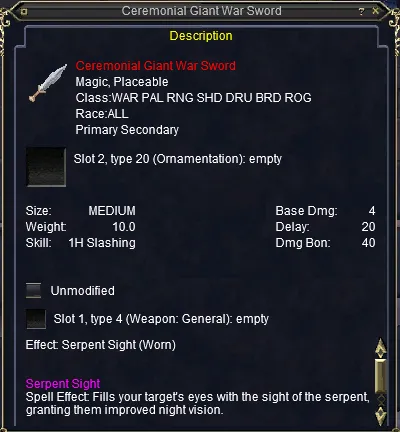
Task: Click the scroll up arrow
Action: click(381, 348)
